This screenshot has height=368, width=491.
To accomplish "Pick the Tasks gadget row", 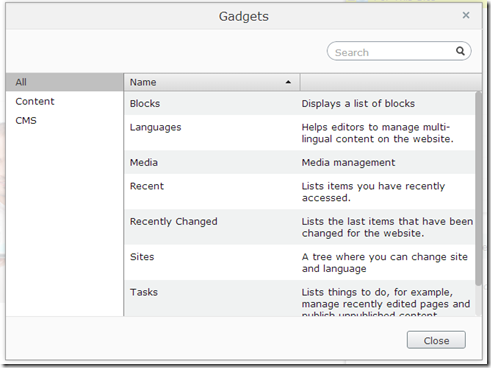I will pos(300,298).
